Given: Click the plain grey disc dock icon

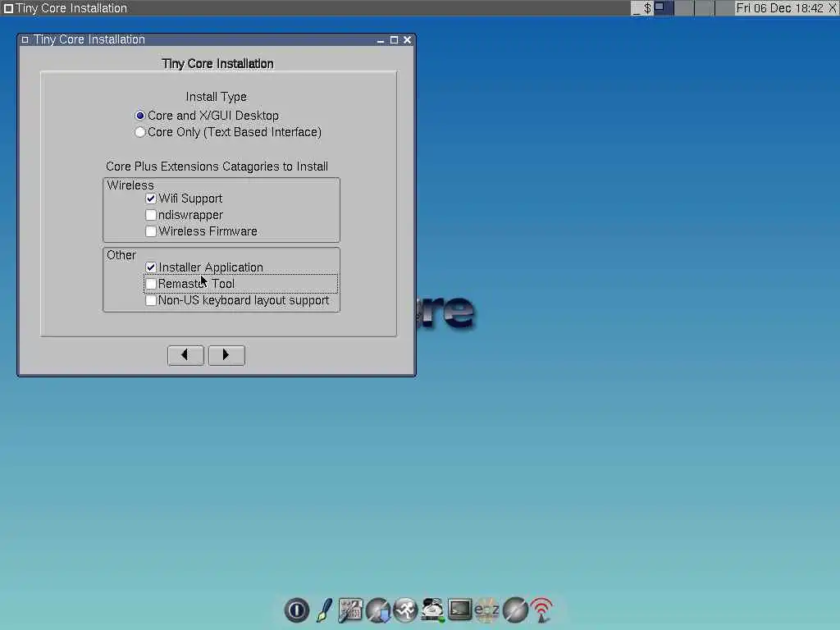Looking at the screenshot, I should click(515, 609).
